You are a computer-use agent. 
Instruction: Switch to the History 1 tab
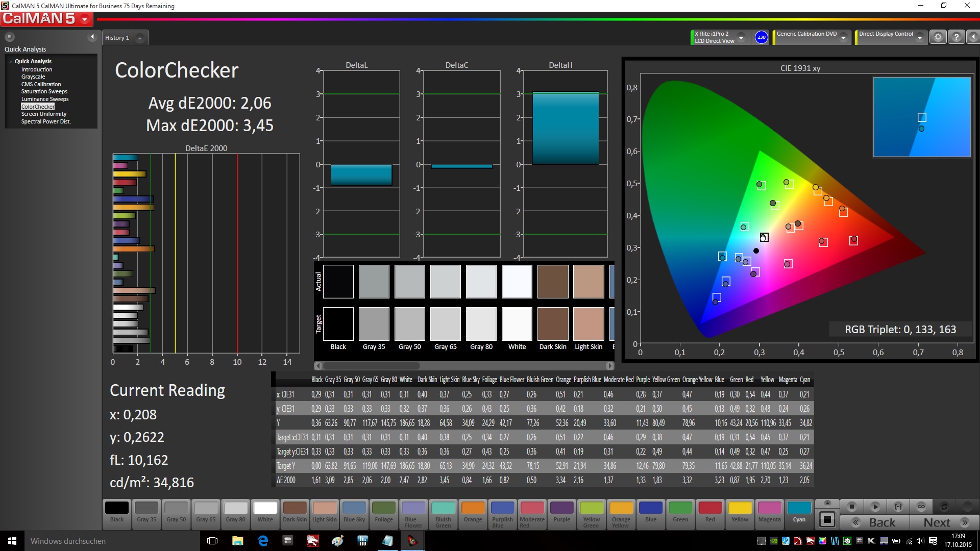117,38
